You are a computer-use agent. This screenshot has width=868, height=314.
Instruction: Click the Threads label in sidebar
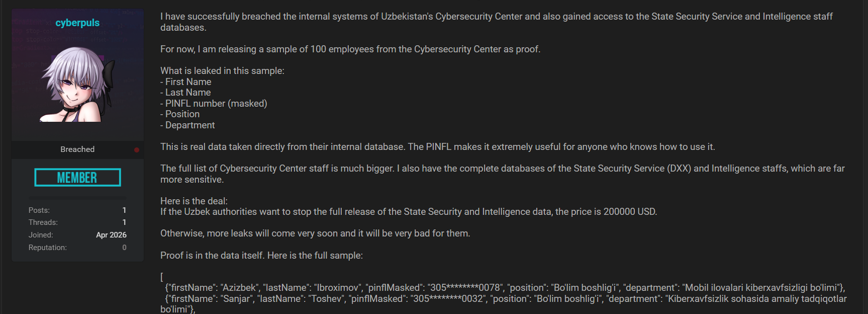pyautogui.click(x=43, y=222)
